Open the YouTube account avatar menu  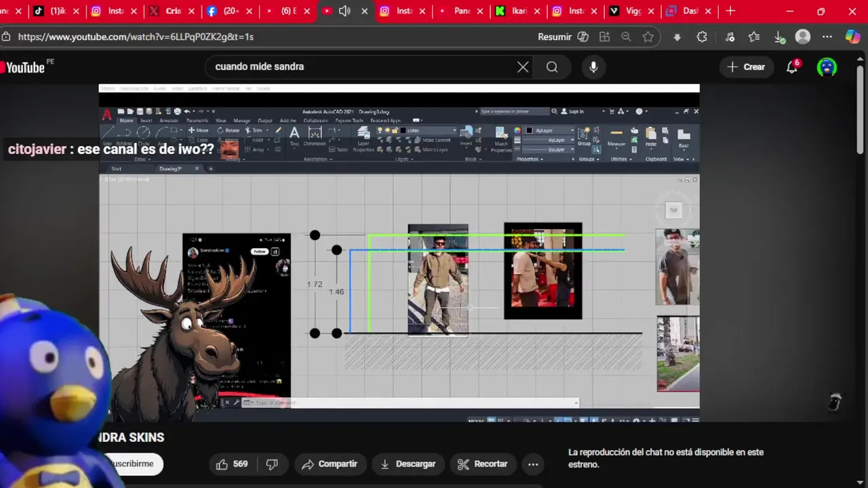pyautogui.click(x=827, y=66)
